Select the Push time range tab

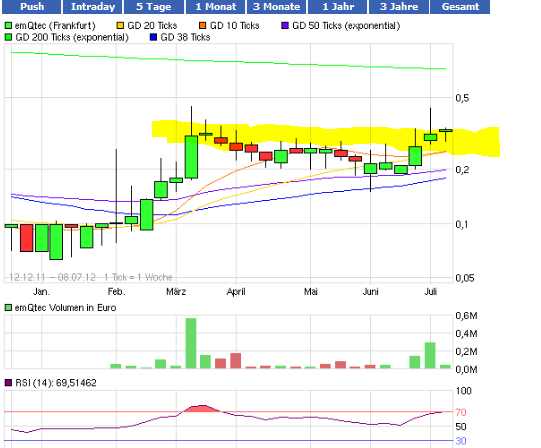pyautogui.click(x=32, y=7)
